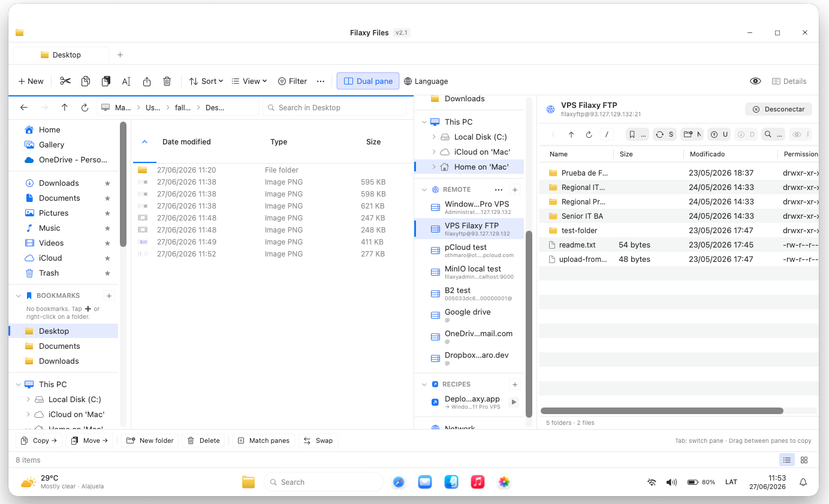Click the Desconectar button
Image resolution: width=829 pixels, height=504 pixels.
point(779,109)
